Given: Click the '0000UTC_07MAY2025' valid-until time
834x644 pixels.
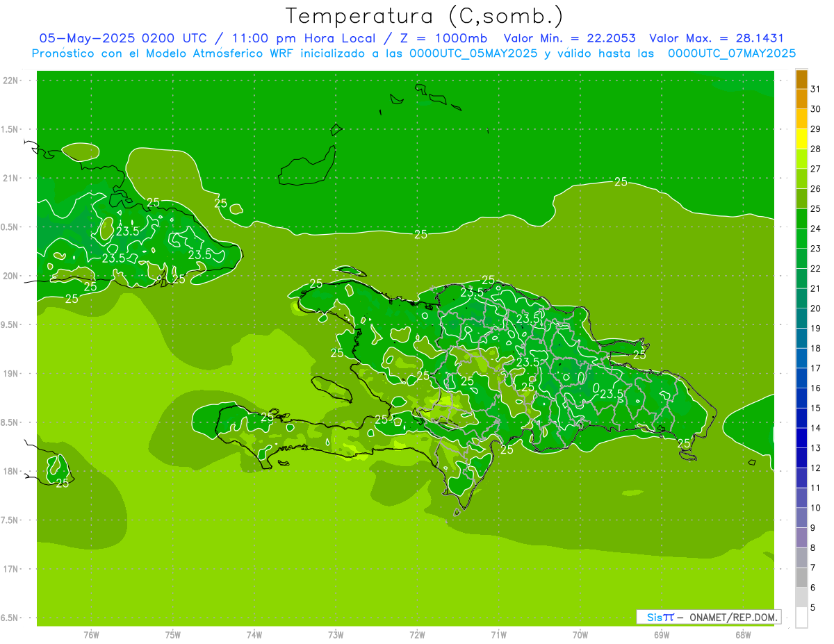Looking at the screenshot, I should [x=732, y=53].
